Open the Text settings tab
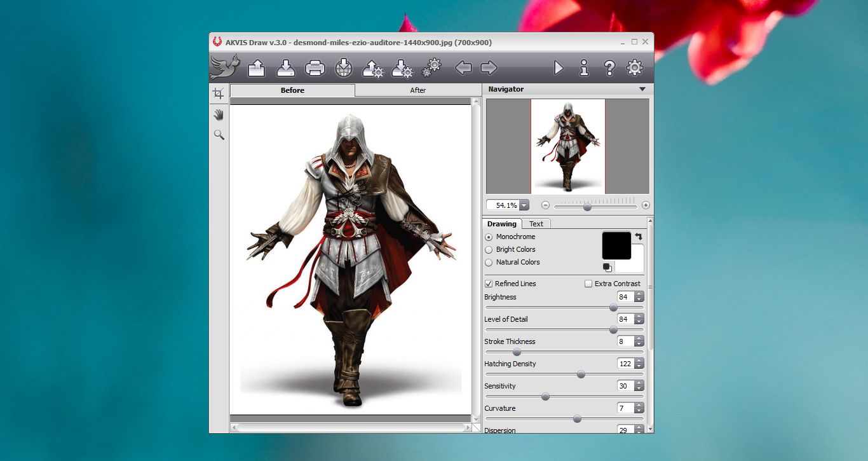The width and height of the screenshot is (868, 461). [536, 224]
